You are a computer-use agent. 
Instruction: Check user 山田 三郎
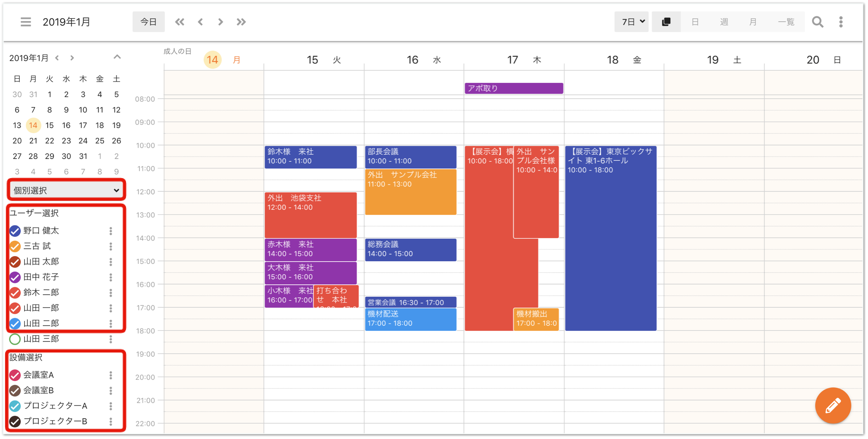[15, 339]
